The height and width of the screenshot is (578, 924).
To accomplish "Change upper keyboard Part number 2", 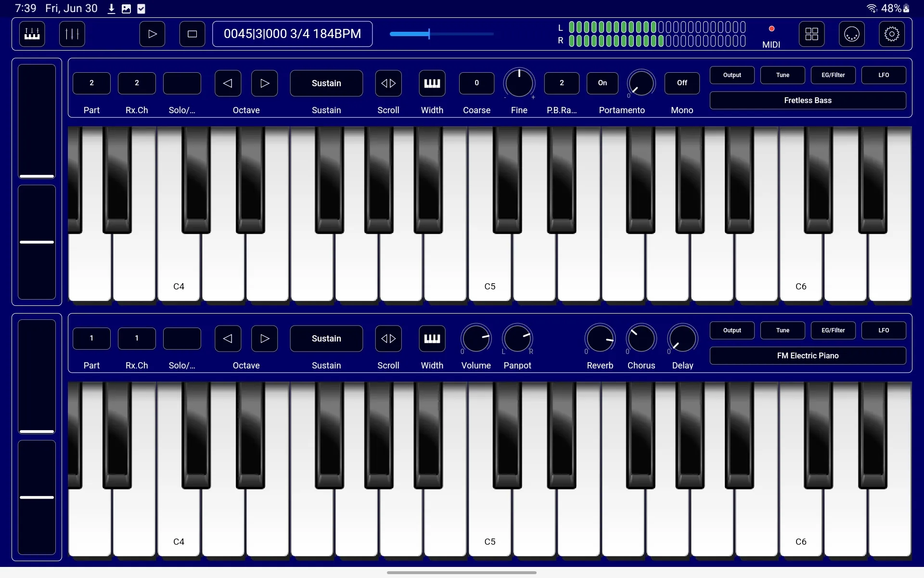I will [91, 83].
